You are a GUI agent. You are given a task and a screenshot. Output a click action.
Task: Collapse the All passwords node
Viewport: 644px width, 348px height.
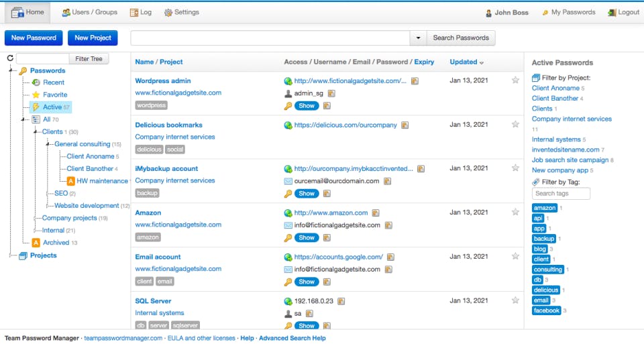click(x=23, y=119)
